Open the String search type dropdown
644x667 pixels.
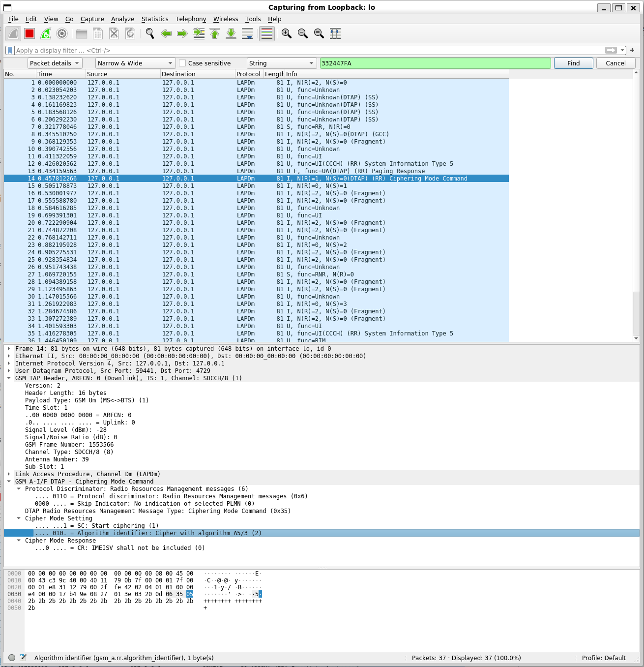(281, 63)
